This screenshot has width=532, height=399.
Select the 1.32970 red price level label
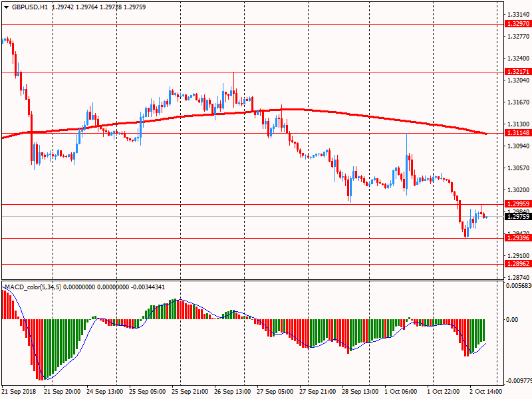point(517,24)
